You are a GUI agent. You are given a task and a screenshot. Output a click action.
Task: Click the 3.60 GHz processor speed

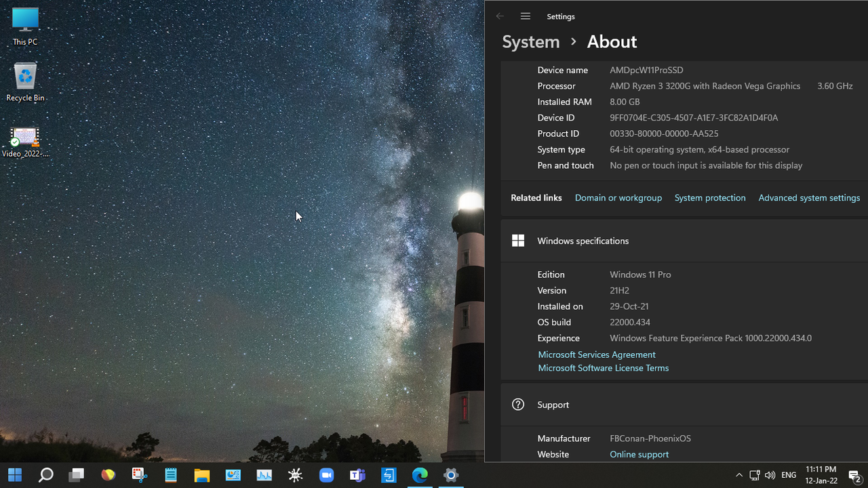835,86
